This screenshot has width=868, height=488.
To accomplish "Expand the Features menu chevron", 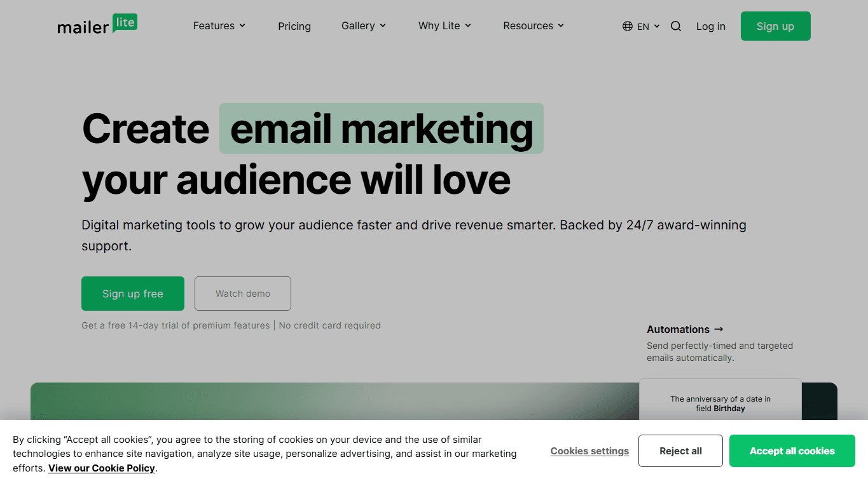I will pos(242,26).
